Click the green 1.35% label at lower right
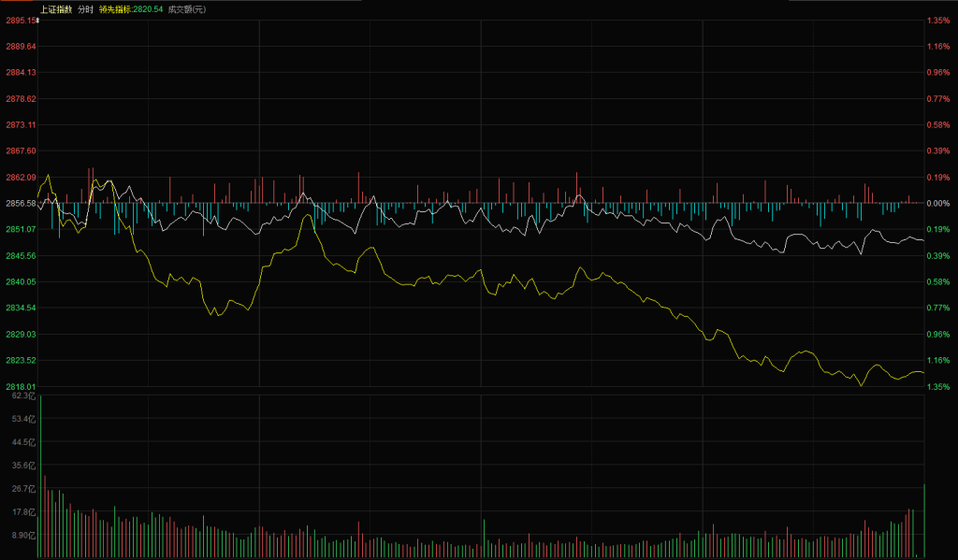958x560 pixels. coord(936,386)
